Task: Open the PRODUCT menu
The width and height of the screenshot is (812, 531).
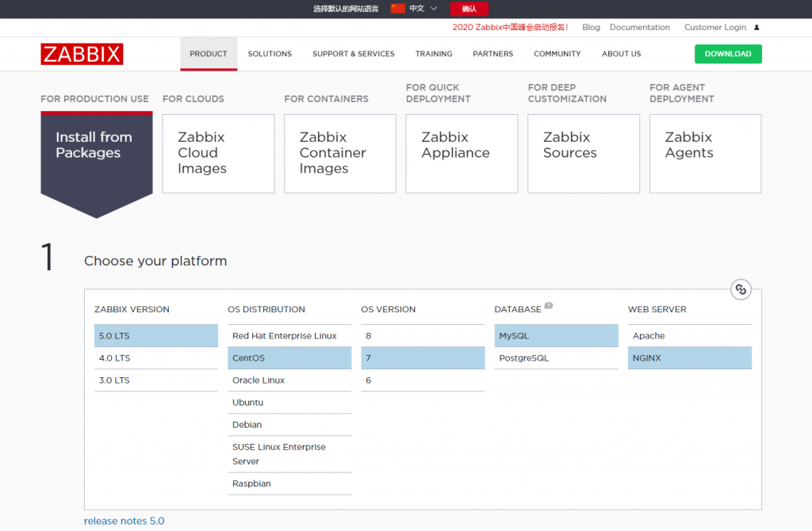Action: (x=209, y=54)
